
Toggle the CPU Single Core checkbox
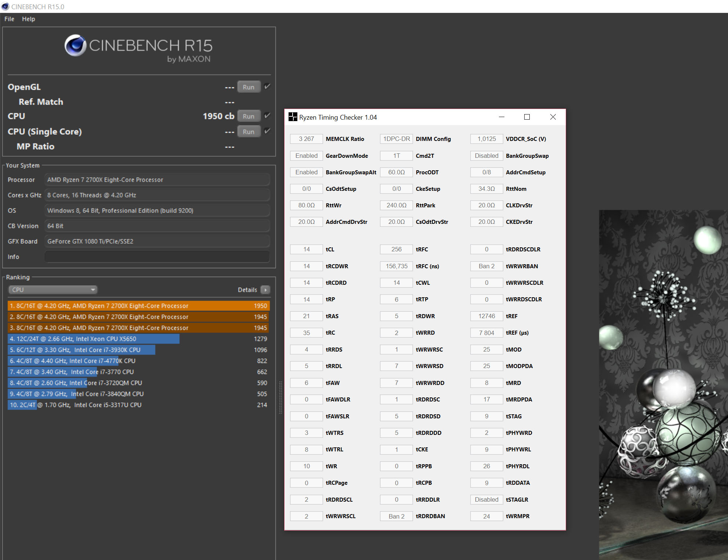(267, 131)
